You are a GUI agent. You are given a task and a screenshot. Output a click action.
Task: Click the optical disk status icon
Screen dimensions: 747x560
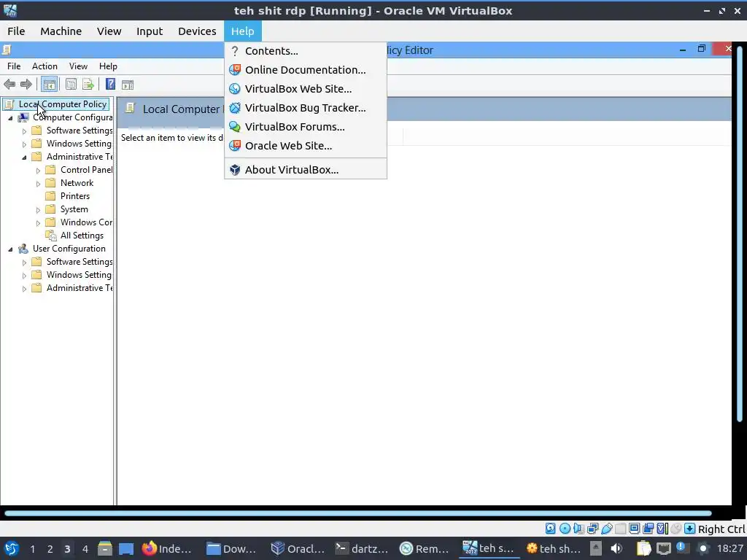565,528
